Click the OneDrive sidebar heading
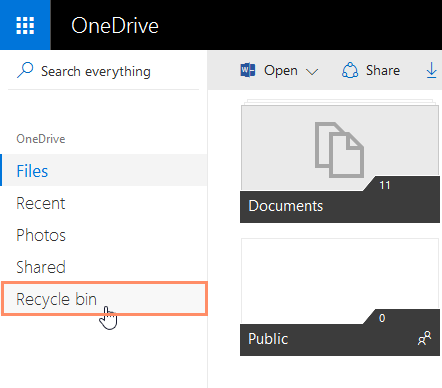 [x=41, y=139]
